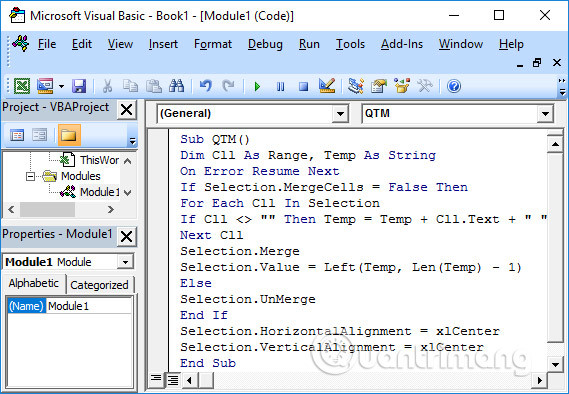Click the VBA application icon in menu bar
The image size is (569, 394).
[x=21, y=44]
